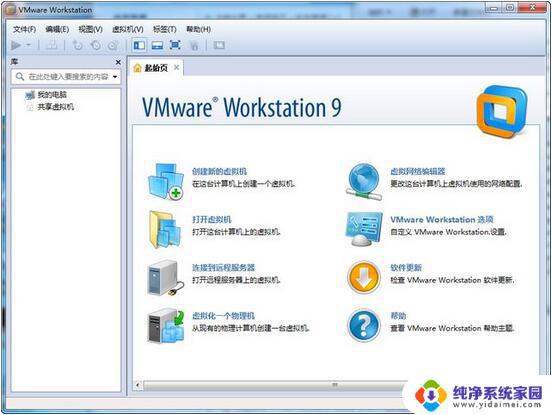552x415 pixels.
Task: Click the Workstation preferences monitor icon
Action: (x=364, y=229)
